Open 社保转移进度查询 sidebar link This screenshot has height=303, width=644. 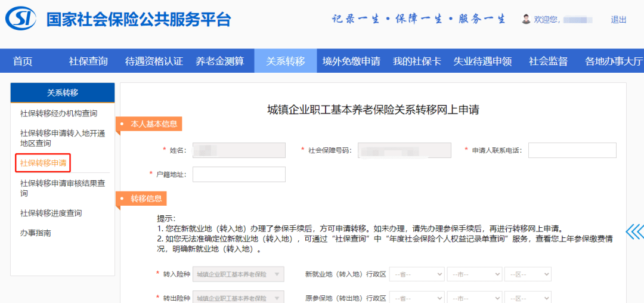click(51, 213)
